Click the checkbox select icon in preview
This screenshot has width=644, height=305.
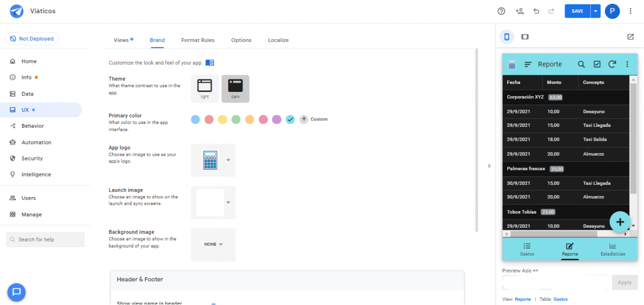pos(597,64)
